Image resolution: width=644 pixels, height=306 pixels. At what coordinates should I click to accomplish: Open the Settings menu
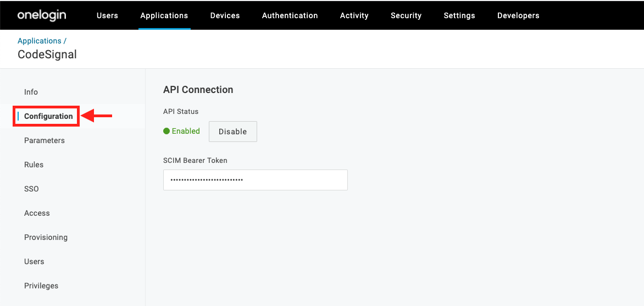[x=459, y=15]
